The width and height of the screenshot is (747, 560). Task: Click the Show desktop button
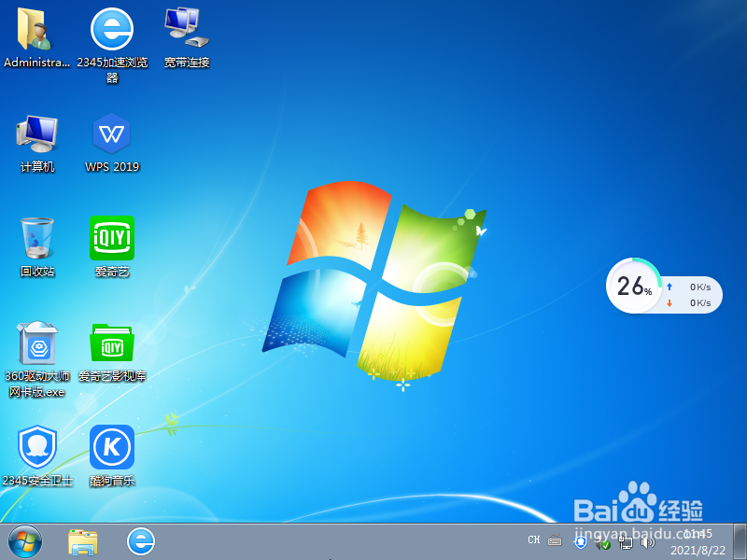(740, 542)
